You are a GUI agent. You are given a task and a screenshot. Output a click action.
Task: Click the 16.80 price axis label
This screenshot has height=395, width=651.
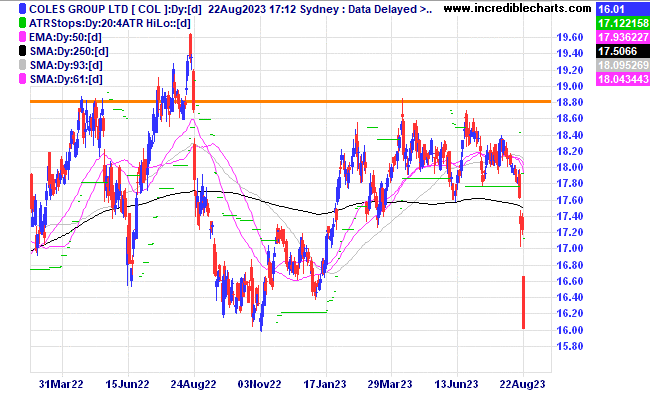570,265
